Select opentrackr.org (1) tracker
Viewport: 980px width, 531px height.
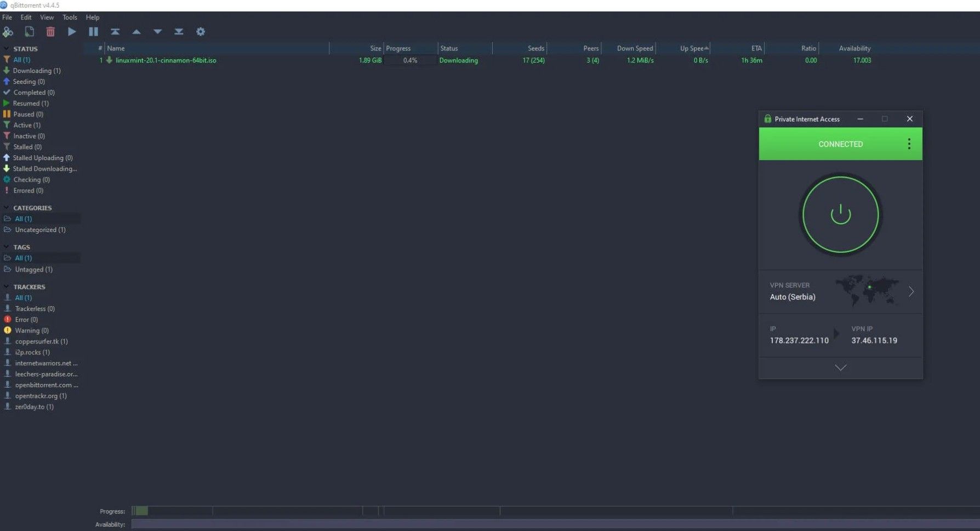(x=40, y=396)
